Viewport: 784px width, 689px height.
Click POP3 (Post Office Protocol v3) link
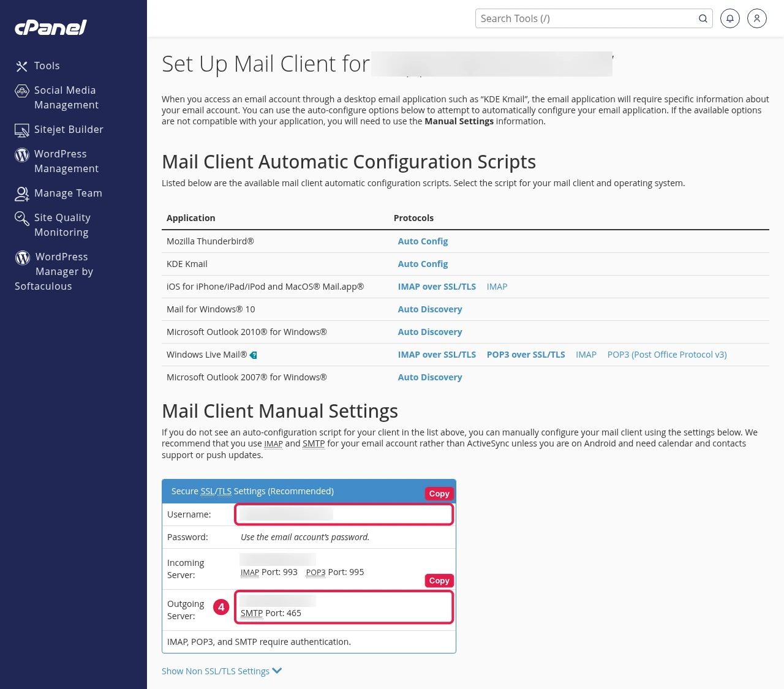coord(667,355)
